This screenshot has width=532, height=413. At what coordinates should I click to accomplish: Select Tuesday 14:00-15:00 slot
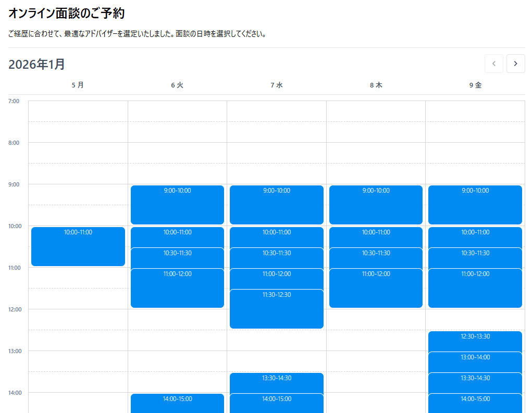pyautogui.click(x=177, y=403)
